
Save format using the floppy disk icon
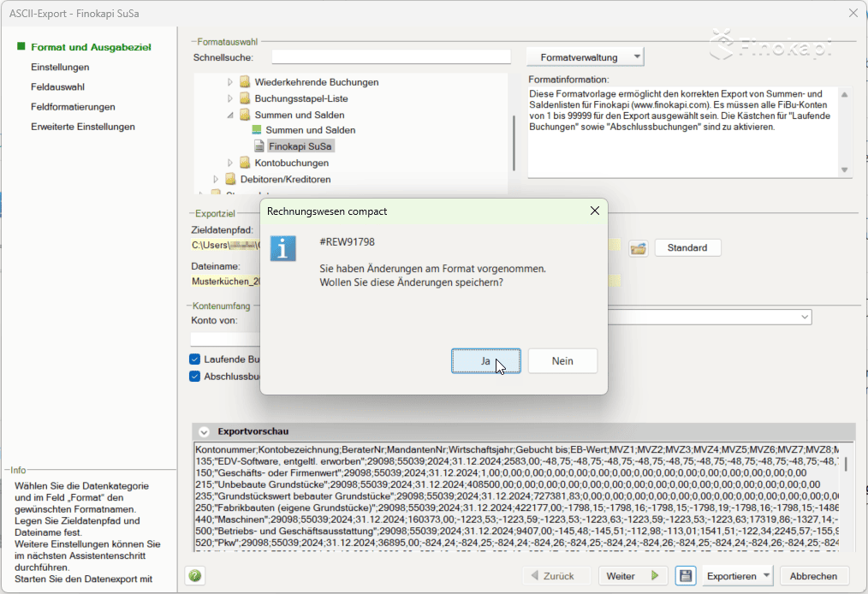686,576
